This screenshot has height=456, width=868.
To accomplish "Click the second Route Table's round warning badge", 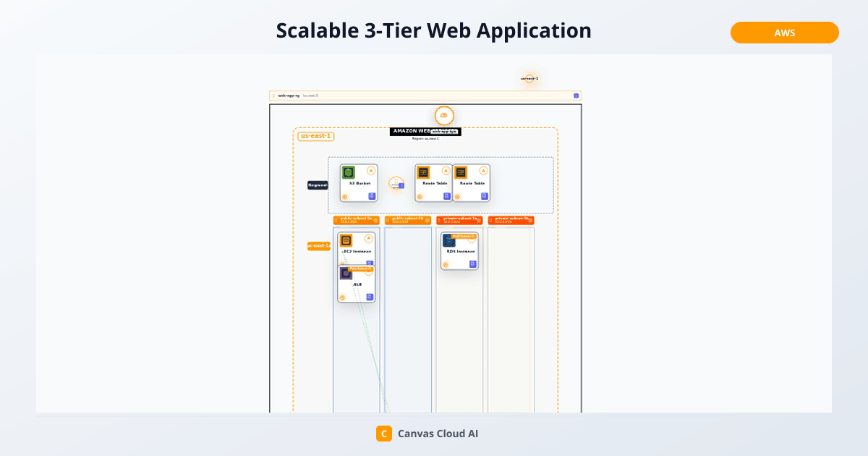I will 484,171.
